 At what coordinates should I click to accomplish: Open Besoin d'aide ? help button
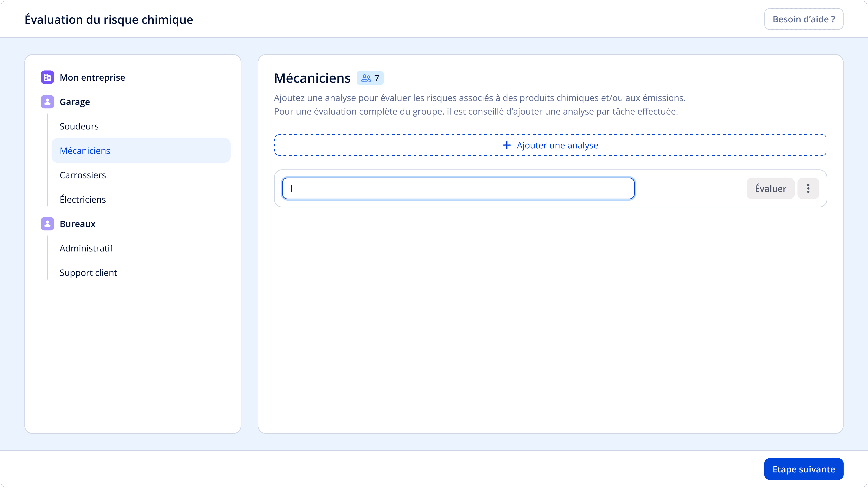804,19
